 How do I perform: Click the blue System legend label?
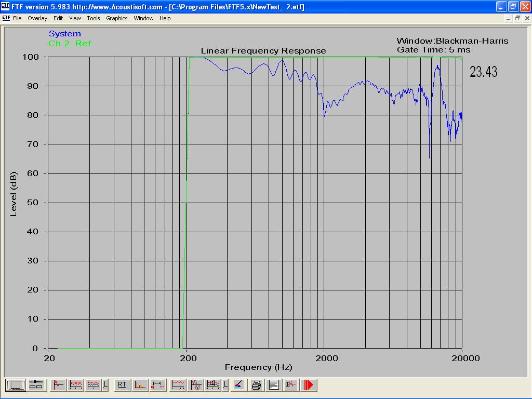(x=64, y=34)
